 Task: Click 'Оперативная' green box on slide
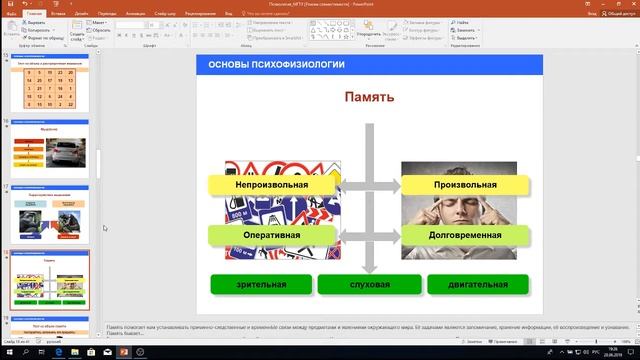coord(272,235)
